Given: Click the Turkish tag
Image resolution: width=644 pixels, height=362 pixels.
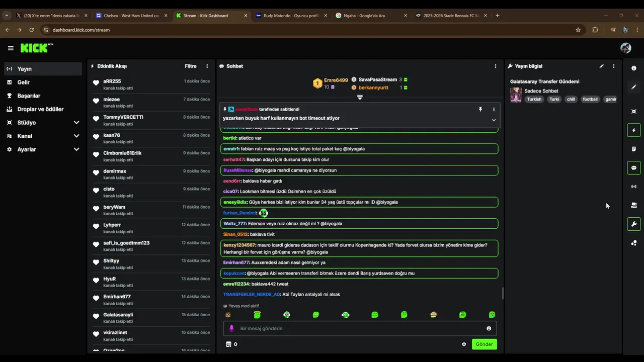Looking at the screenshot, I should (x=534, y=99).
